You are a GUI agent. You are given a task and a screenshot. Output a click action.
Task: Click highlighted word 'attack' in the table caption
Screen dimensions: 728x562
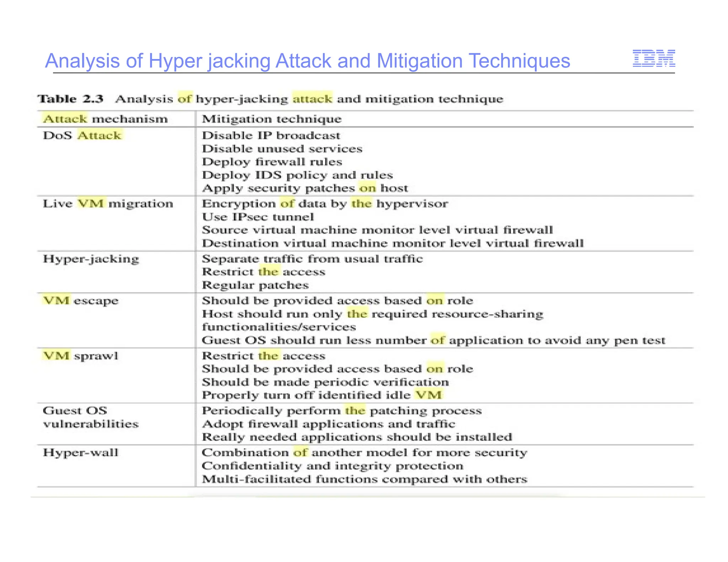(312, 98)
